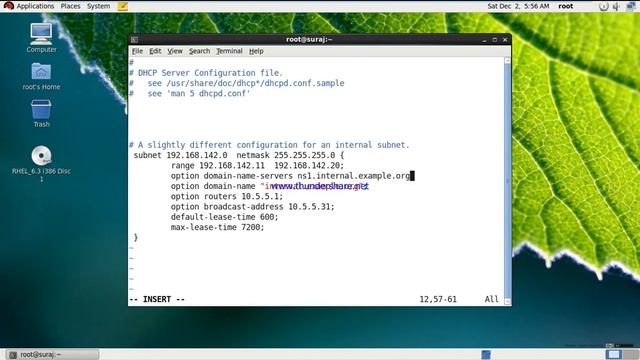Click the update notification icon in top panel
This screenshot has width=640, height=360.
click(x=603, y=6)
